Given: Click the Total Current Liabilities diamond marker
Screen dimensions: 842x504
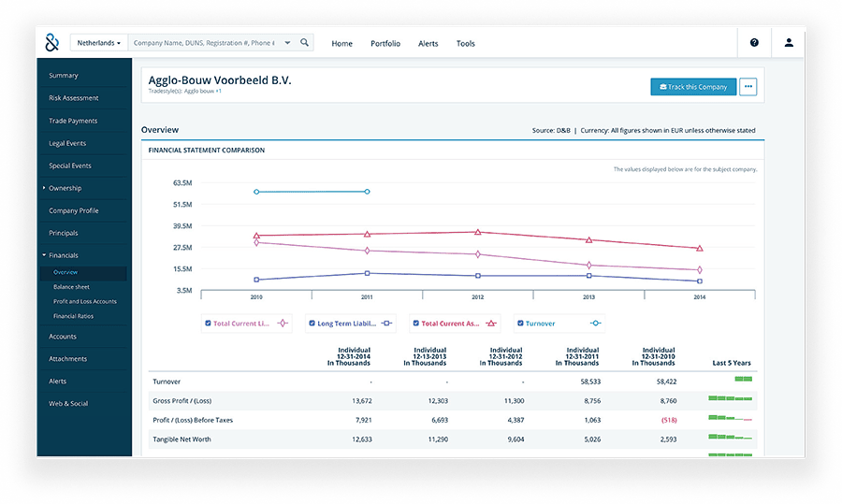Looking at the screenshot, I should tap(283, 324).
